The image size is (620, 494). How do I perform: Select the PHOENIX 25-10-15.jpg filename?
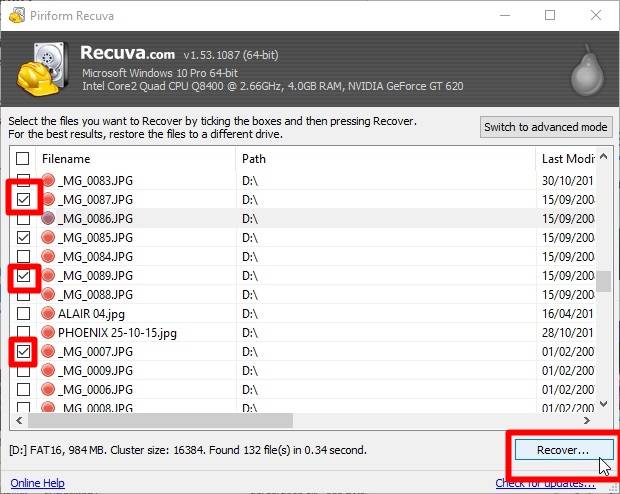point(117,333)
